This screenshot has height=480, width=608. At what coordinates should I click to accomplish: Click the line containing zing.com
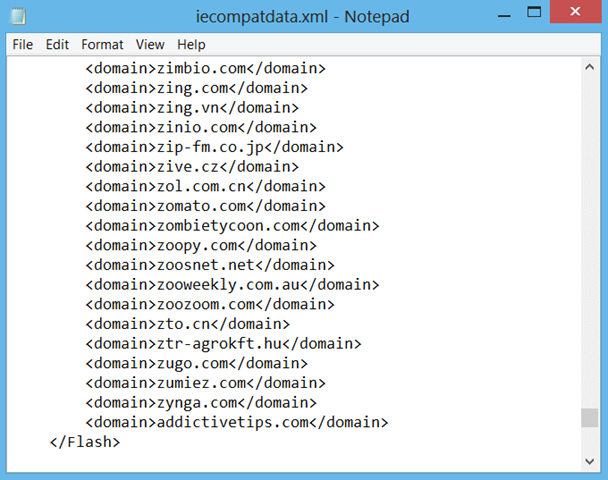(197, 88)
